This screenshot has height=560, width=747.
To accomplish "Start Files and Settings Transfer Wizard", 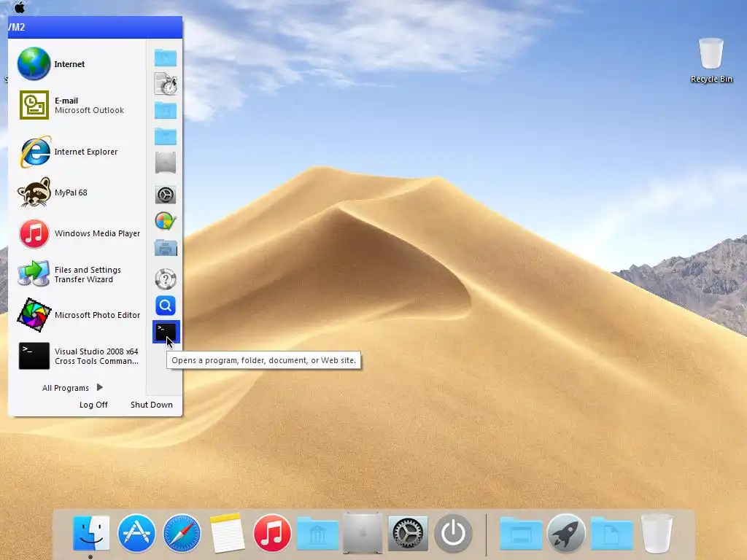I will [x=77, y=274].
